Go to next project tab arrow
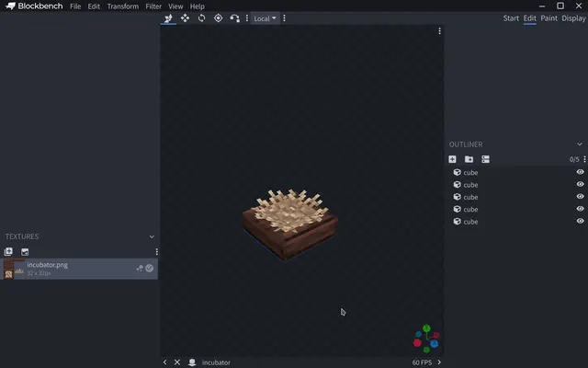The image size is (588, 368). click(x=439, y=362)
